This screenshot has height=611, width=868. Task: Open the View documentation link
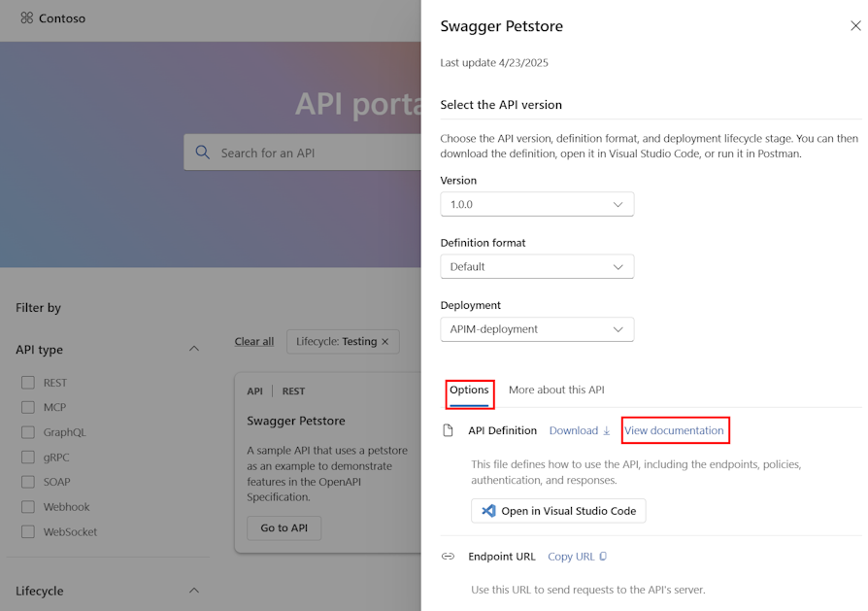click(675, 430)
